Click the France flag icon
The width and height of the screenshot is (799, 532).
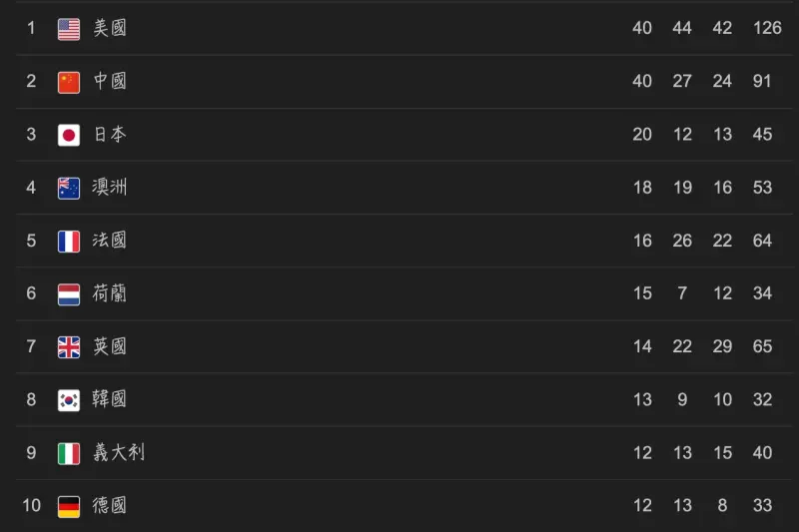click(x=69, y=242)
